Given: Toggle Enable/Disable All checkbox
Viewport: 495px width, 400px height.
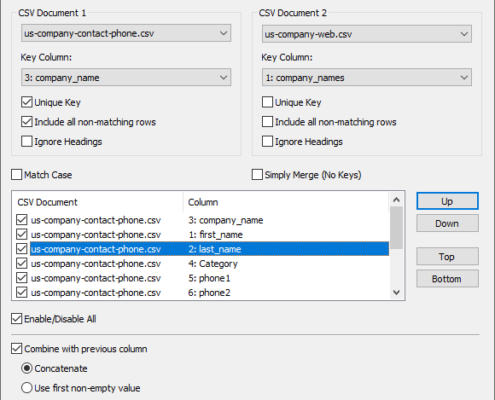Looking at the screenshot, I should click(17, 319).
